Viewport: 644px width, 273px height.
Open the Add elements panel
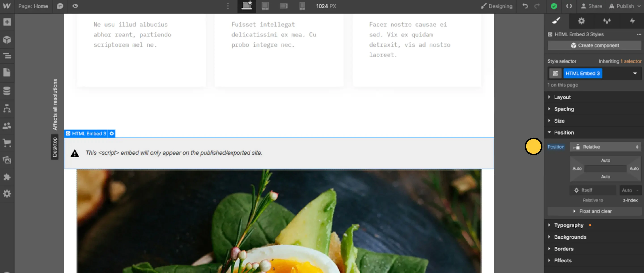7,22
